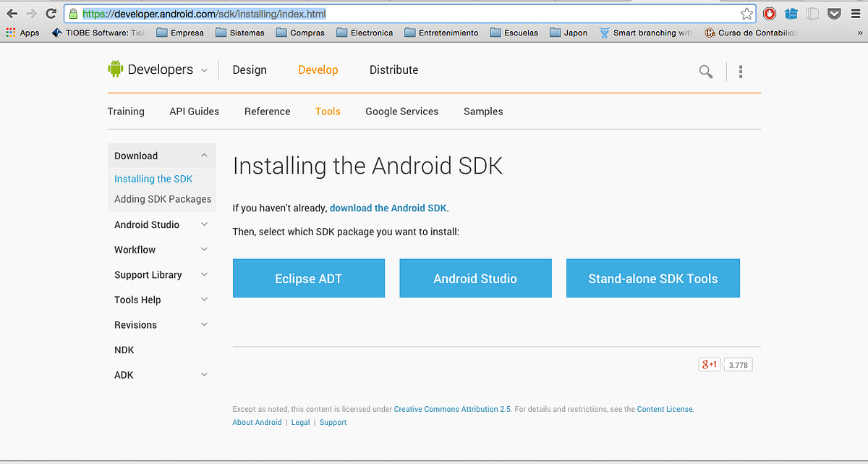Click the blue gift-box extension icon
This screenshot has width=868, height=464.
(x=791, y=13)
